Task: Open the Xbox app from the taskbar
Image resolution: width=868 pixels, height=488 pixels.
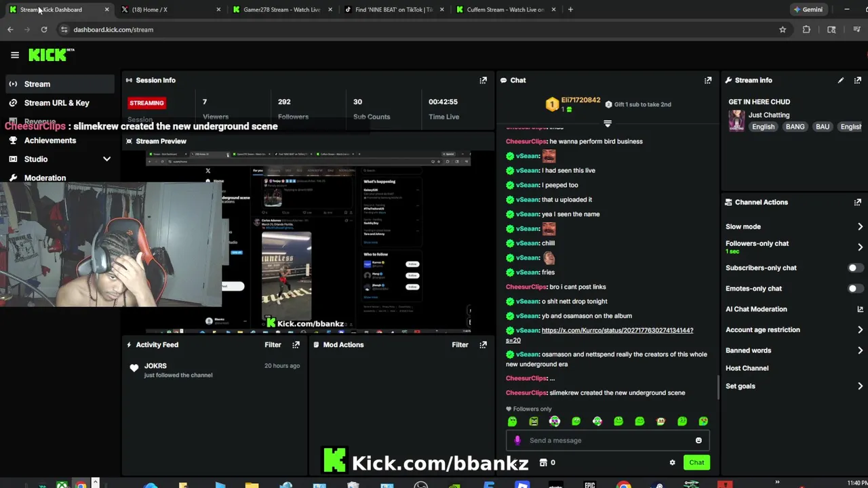Action: pos(62,485)
